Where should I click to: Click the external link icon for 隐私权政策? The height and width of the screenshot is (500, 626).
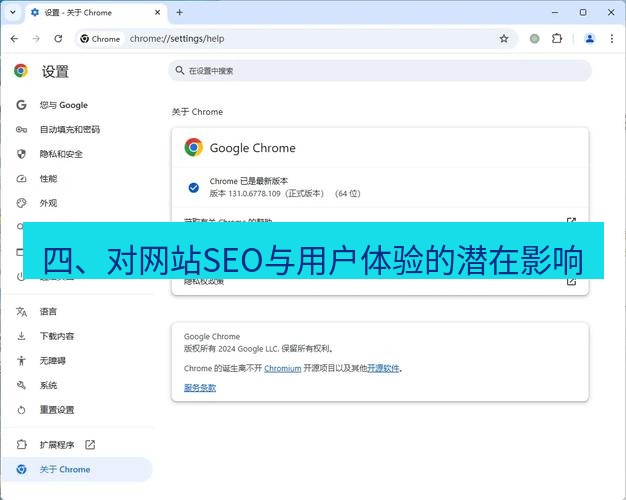[571, 282]
